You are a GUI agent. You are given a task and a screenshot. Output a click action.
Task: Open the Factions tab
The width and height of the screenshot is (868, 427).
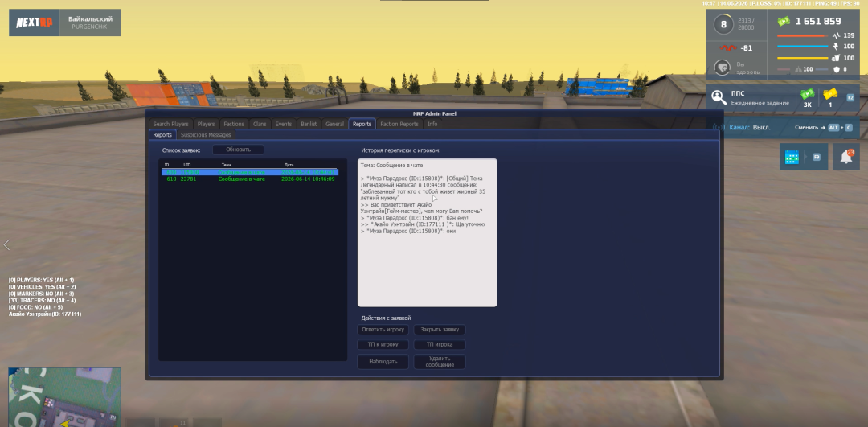coord(234,124)
